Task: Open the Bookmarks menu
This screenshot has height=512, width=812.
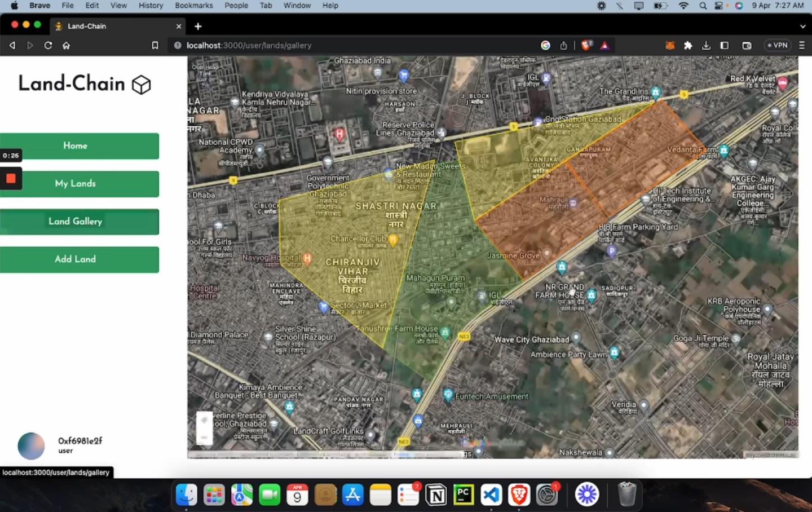Action: 194,6
